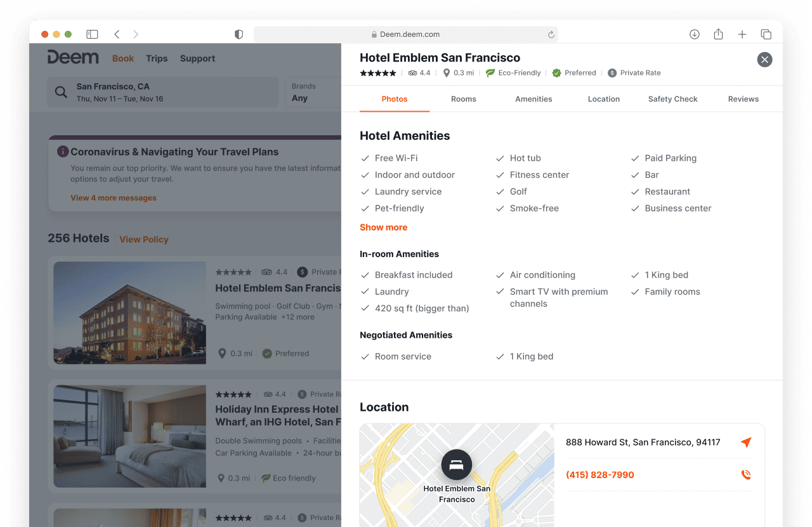
Task: Click the Deem logo
Action: (x=73, y=58)
